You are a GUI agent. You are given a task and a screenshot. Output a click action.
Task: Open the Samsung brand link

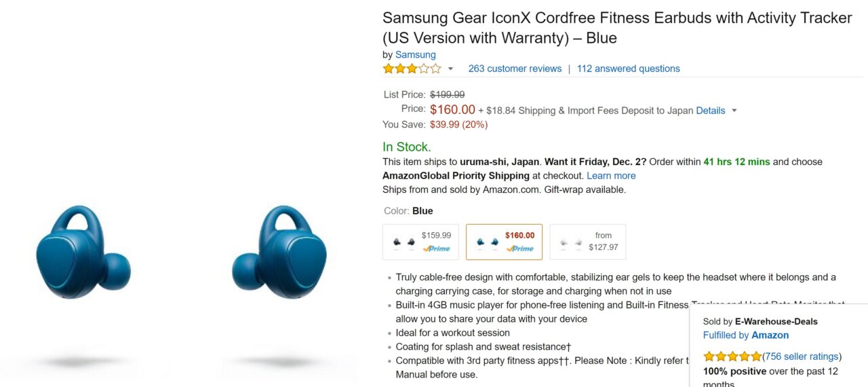(x=416, y=55)
